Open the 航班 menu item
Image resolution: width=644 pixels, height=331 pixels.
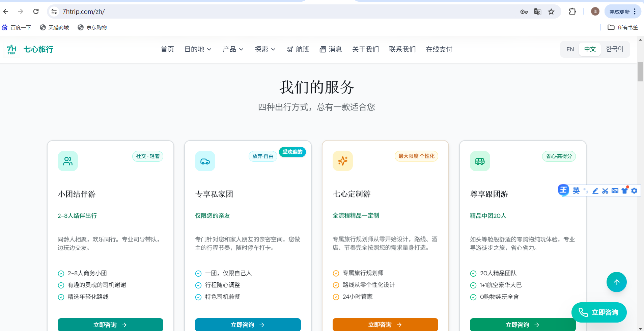[298, 49]
